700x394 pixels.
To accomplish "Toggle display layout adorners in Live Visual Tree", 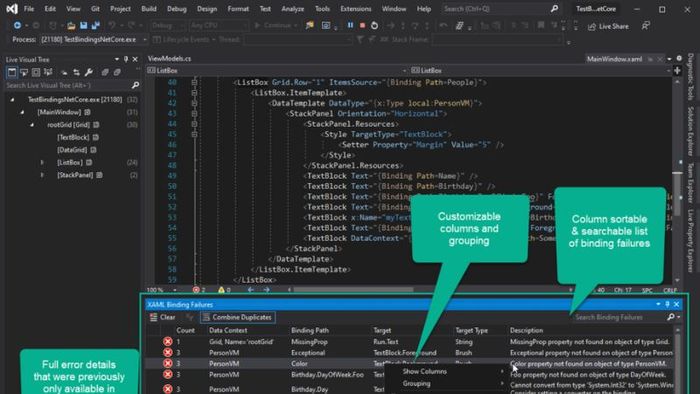I will (36, 72).
